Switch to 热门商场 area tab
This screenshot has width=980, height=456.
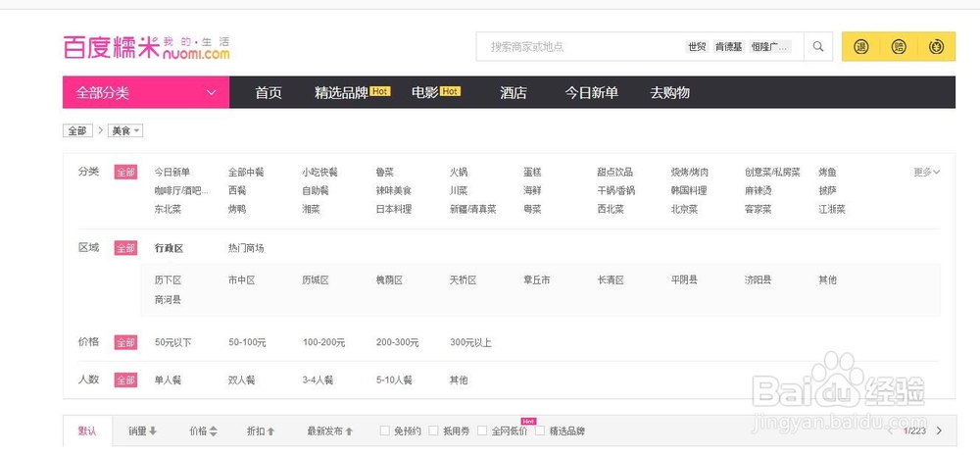pyautogui.click(x=246, y=248)
